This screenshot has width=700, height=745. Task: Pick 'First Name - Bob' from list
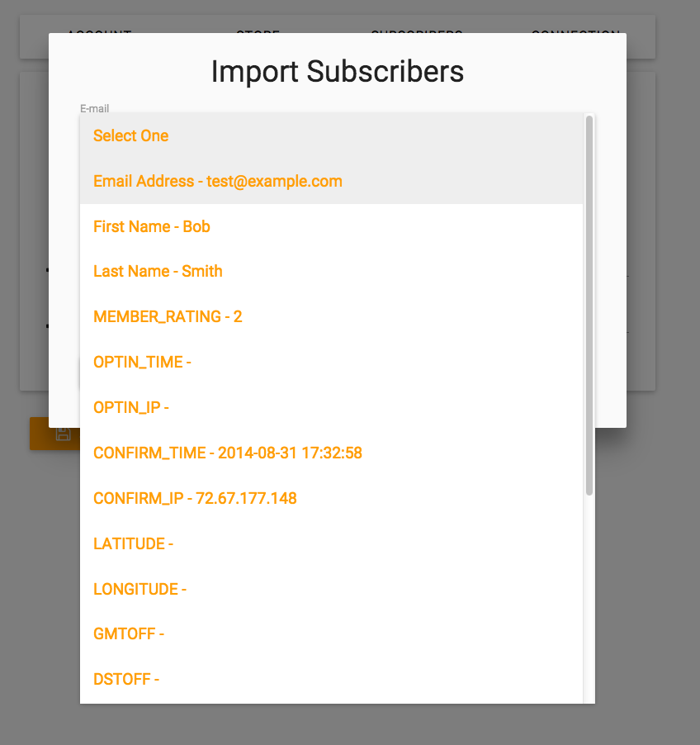tap(152, 226)
